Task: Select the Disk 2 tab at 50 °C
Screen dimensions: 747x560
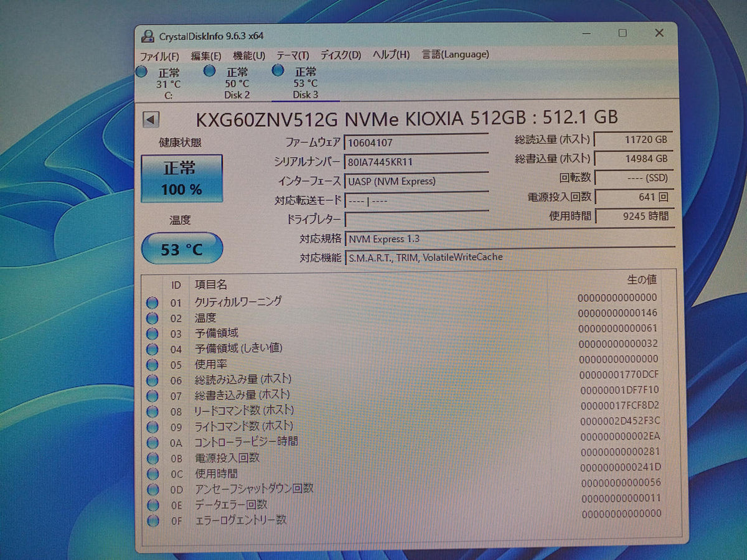Action: tap(237, 83)
